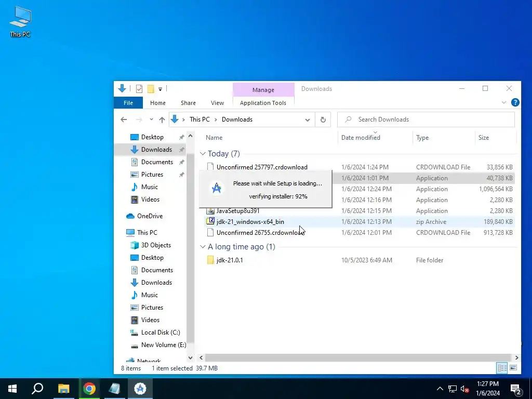This screenshot has height=399, width=532.
Task: Show hidden system tray icons
Action: pyautogui.click(x=440, y=389)
